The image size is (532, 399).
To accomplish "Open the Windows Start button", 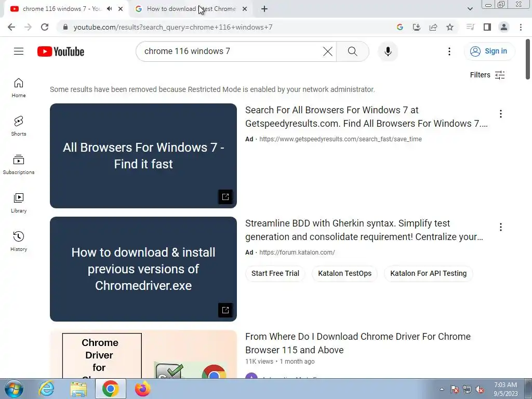I will 14,389.
